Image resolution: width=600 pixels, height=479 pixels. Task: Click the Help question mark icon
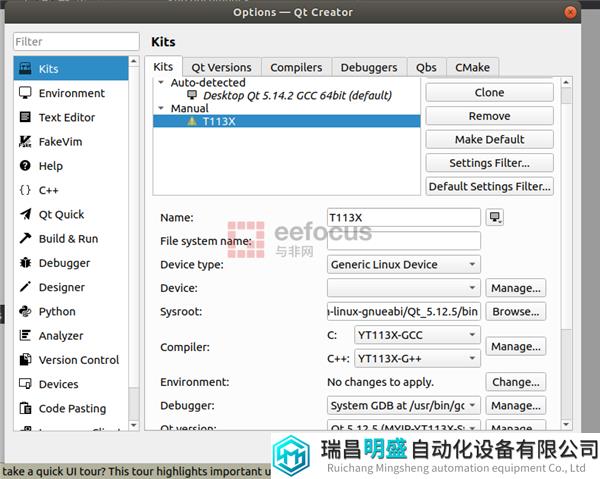(x=25, y=166)
